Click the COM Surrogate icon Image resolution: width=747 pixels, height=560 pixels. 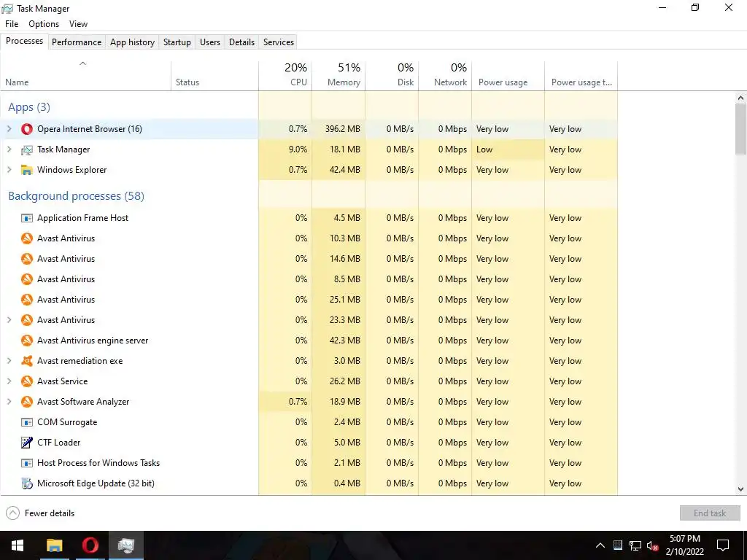click(27, 422)
